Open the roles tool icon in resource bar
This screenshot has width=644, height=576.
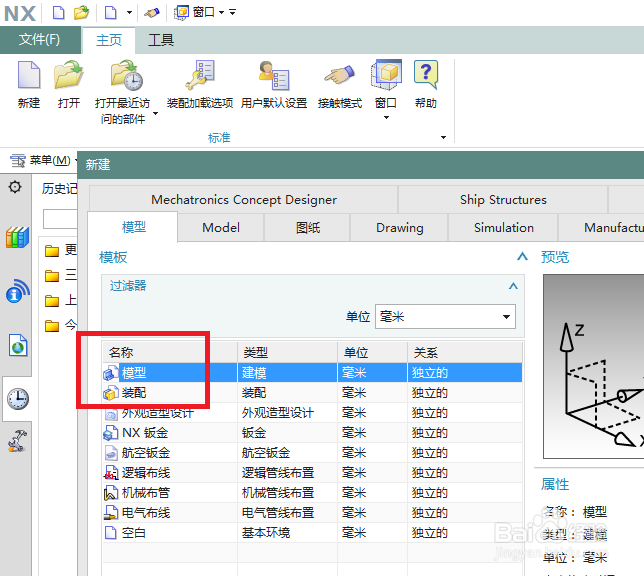click(x=17, y=441)
